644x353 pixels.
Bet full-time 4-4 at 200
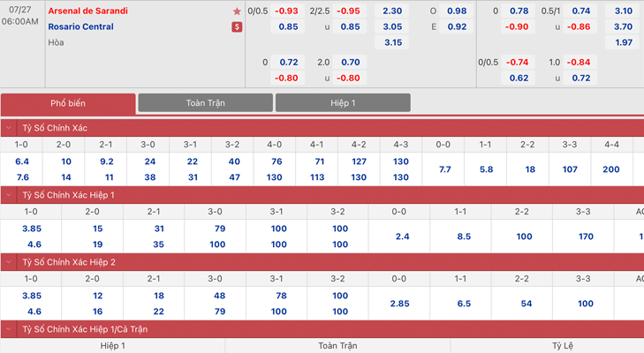[x=610, y=169]
